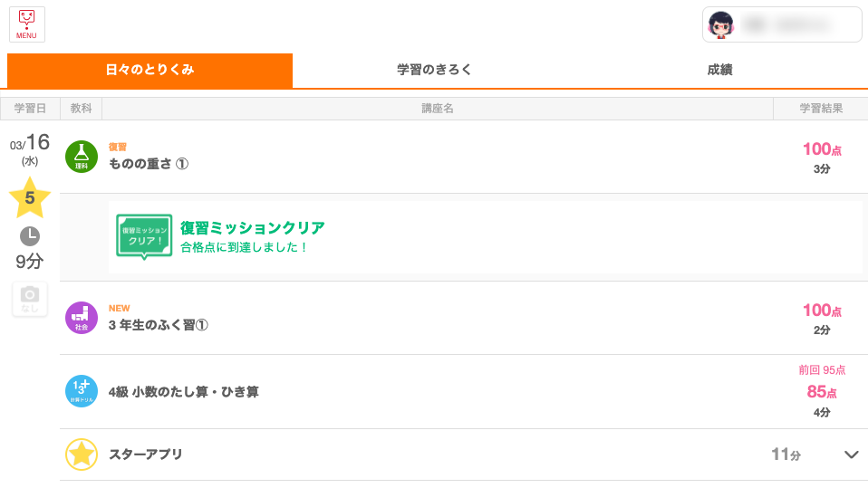Click the 講座名 column header
Screen dimensions: 868x488
(x=438, y=109)
